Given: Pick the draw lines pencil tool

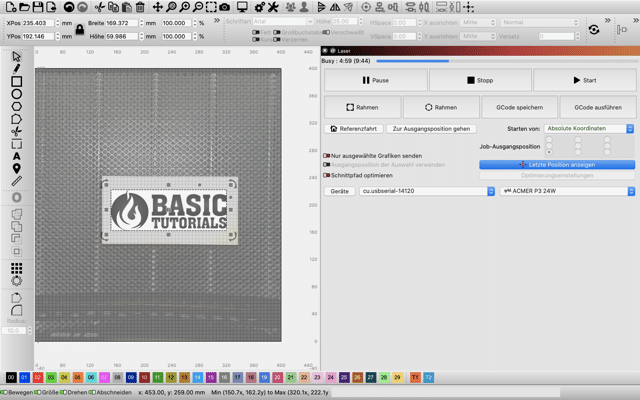Looking at the screenshot, I should pyautogui.click(x=17, y=69).
